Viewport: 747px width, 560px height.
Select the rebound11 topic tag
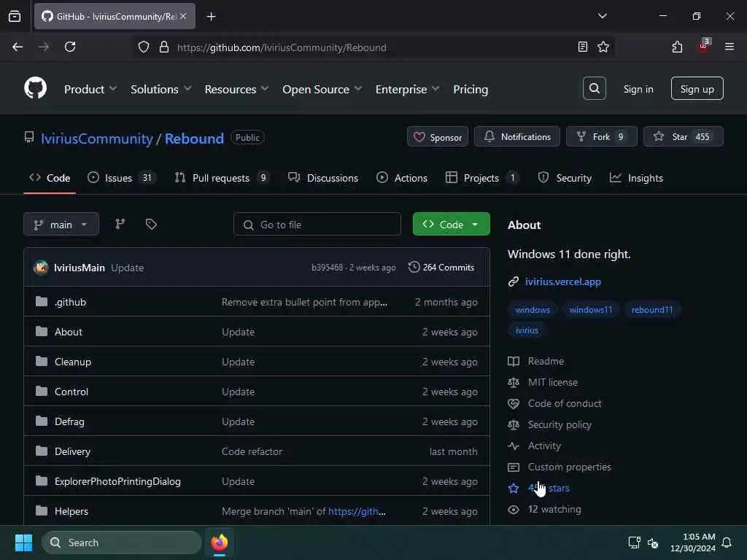(652, 309)
